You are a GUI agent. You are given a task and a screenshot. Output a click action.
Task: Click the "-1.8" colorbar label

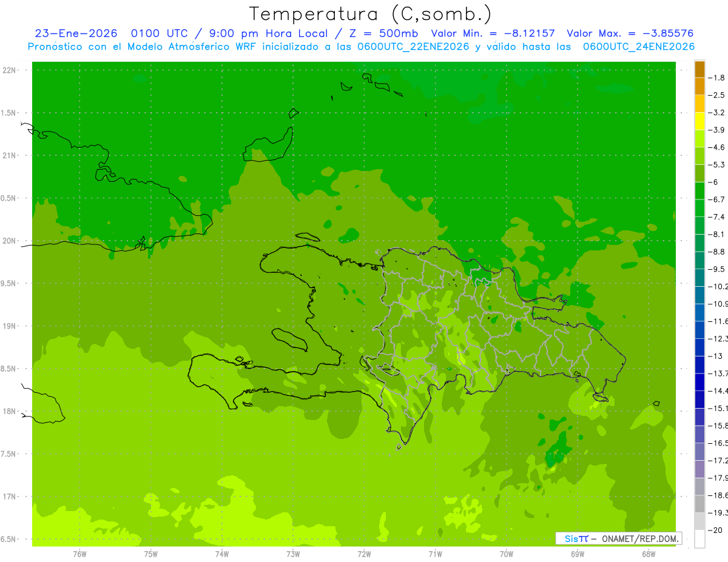pos(716,78)
